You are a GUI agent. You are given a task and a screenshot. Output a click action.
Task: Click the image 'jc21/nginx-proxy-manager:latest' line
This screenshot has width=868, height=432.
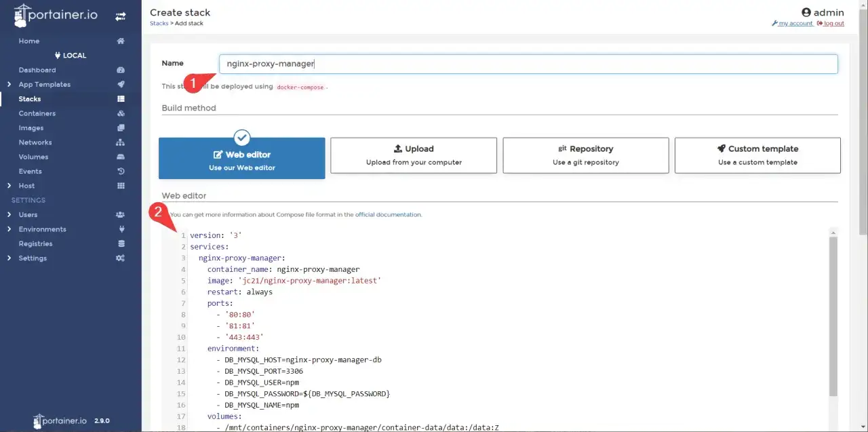[294, 281]
